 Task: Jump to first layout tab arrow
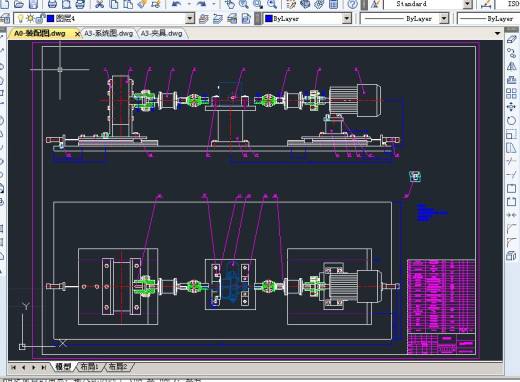click(x=13, y=367)
